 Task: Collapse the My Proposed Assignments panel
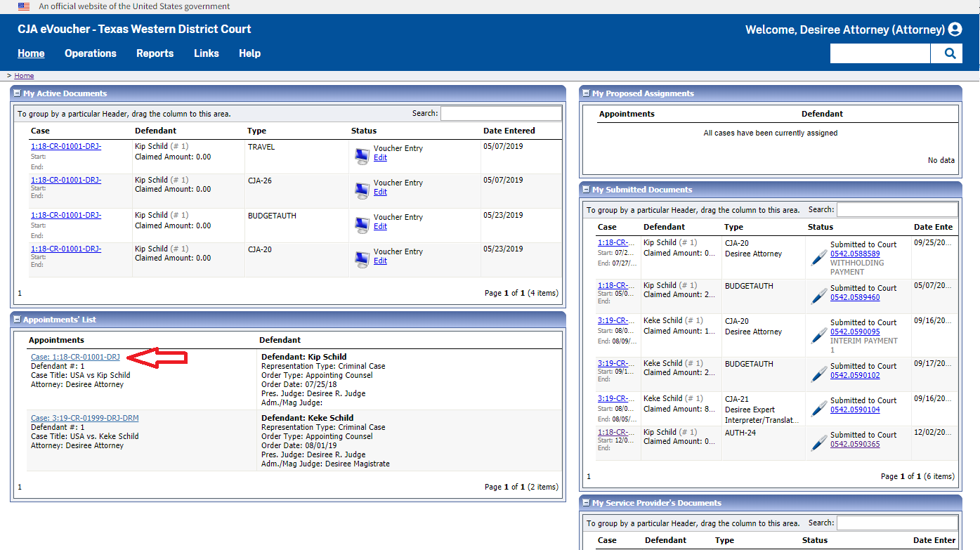click(x=587, y=93)
